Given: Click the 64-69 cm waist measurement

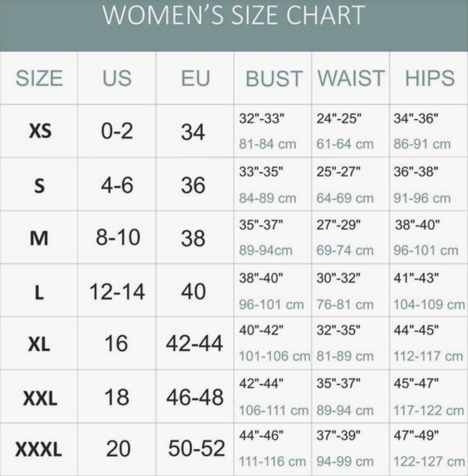Looking at the screenshot, I should pyautogui.click(x=345, y=198).
